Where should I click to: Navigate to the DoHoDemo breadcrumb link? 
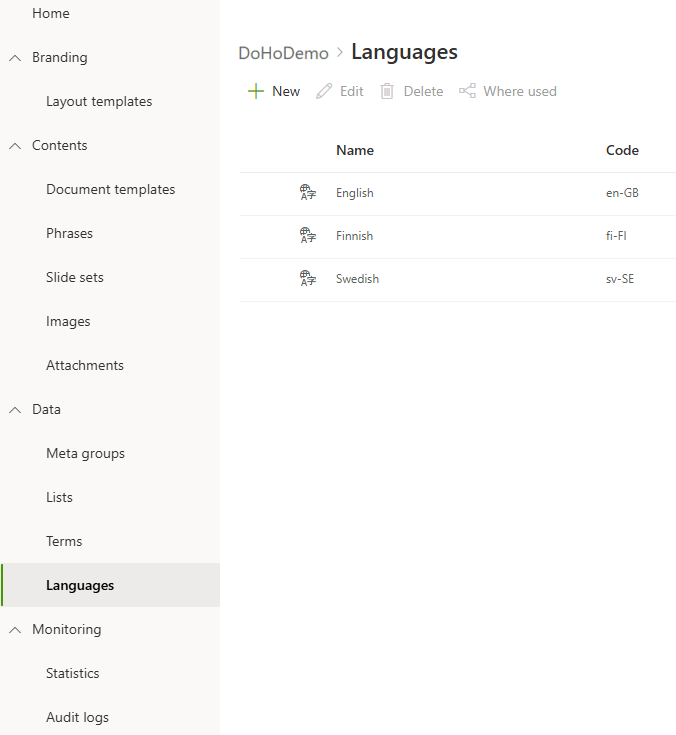[283, 53]
